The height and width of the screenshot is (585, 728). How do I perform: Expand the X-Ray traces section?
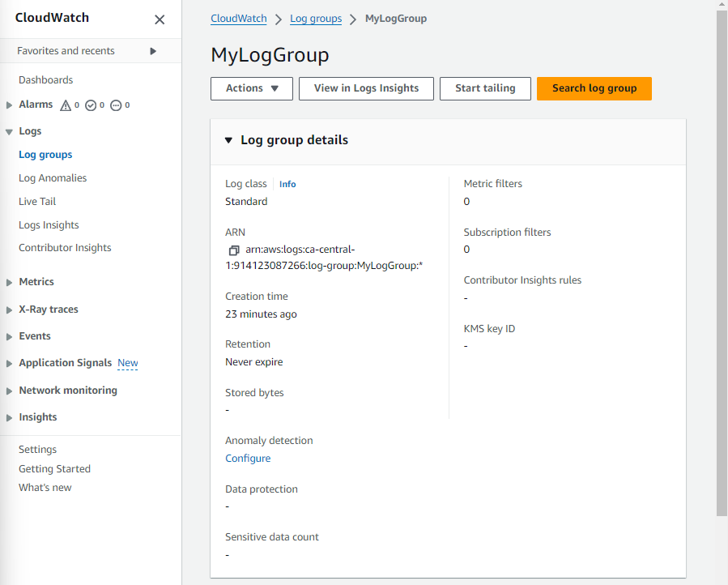tap(9, 310)
